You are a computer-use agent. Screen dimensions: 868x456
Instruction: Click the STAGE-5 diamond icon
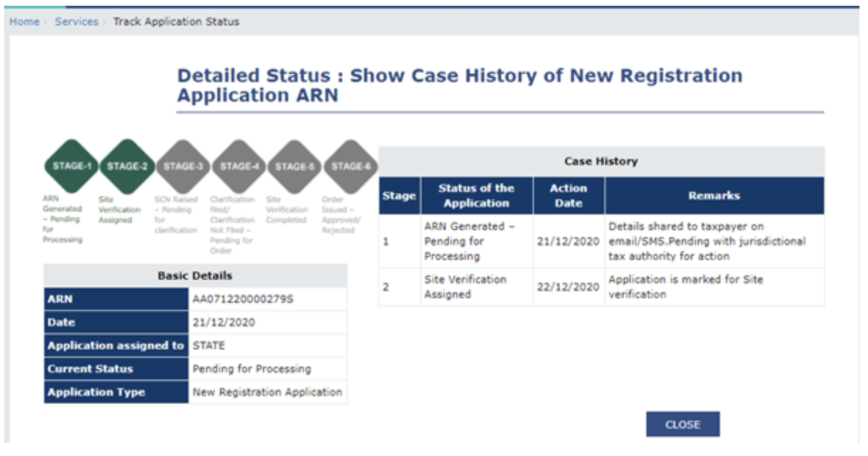[295, 166]
